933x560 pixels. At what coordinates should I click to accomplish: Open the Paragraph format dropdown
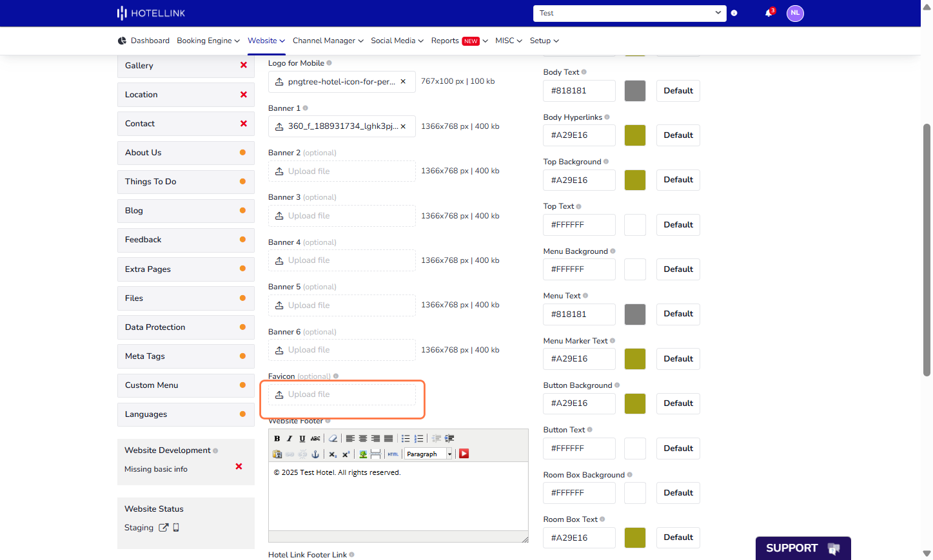[429, 454]
